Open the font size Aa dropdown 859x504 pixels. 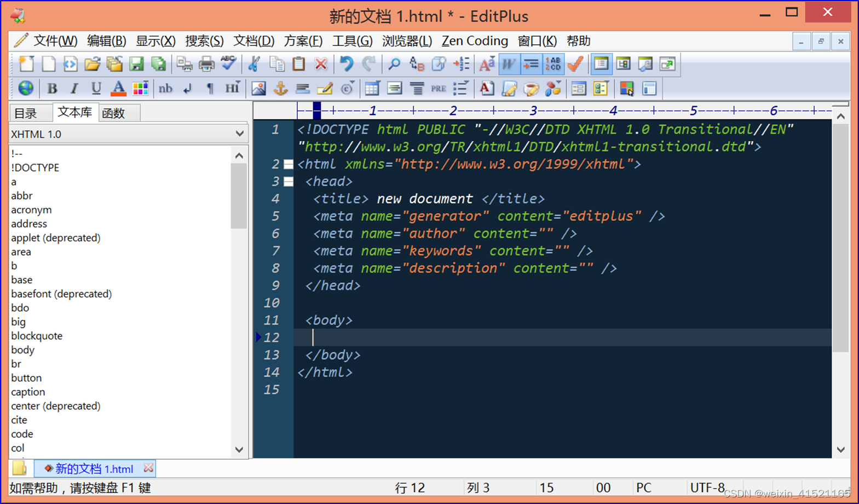[487, 64]
